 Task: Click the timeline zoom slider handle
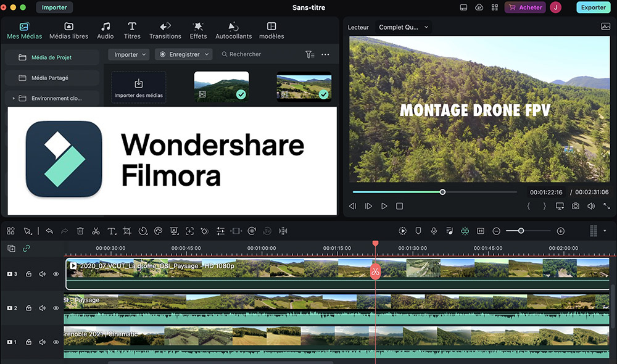point(521,231)
